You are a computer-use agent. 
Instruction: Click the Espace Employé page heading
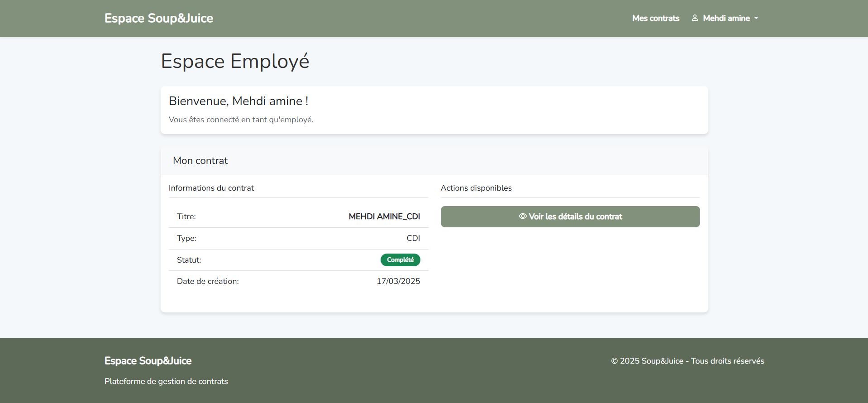(x=235, y=61)
